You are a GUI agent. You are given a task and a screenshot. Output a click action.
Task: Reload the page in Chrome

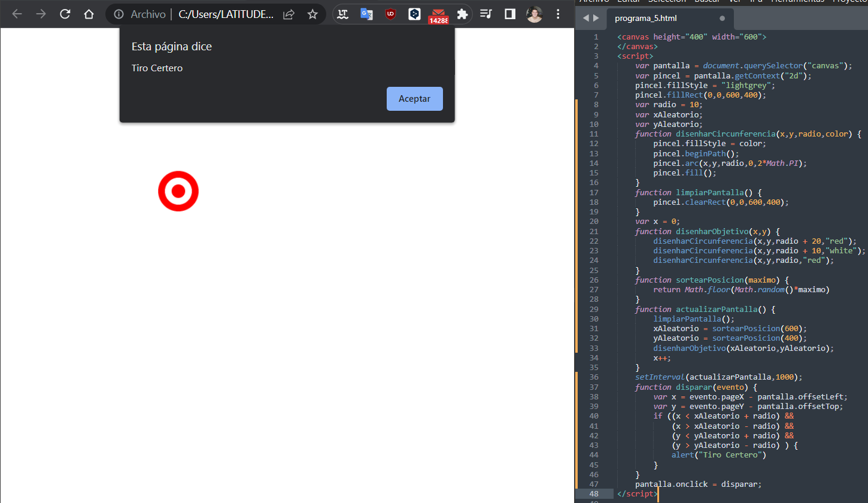(65, 14)
